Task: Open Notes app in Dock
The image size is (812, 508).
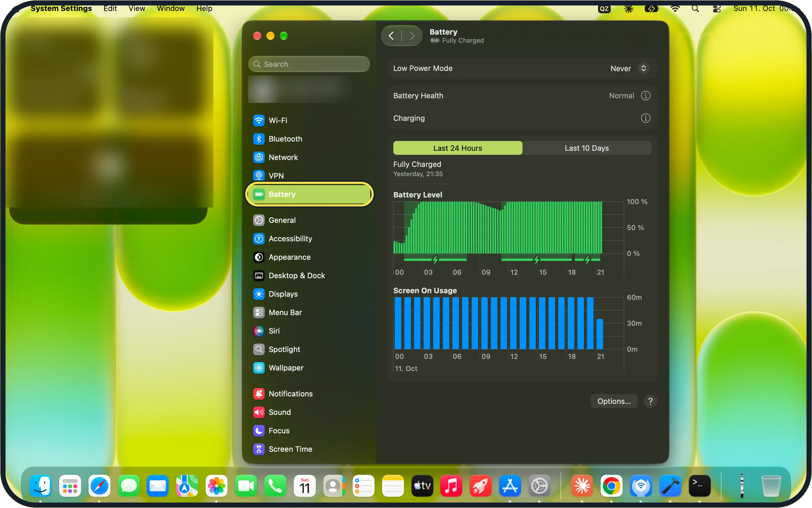Action: pos(392,486)
